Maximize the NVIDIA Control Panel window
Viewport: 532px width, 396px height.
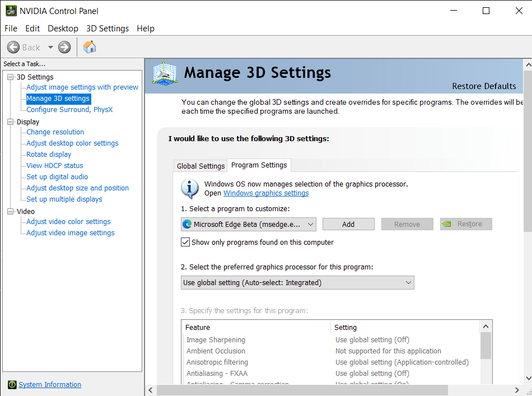(486, 11)
